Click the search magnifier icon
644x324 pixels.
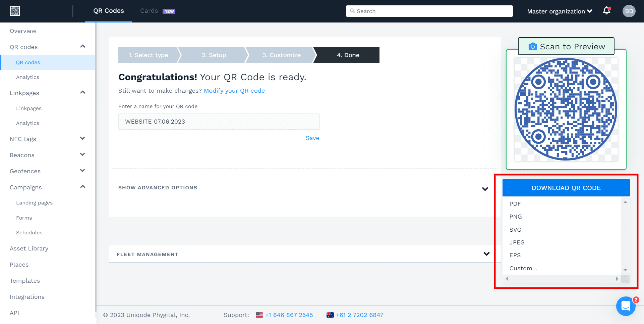tap(352, 11)
